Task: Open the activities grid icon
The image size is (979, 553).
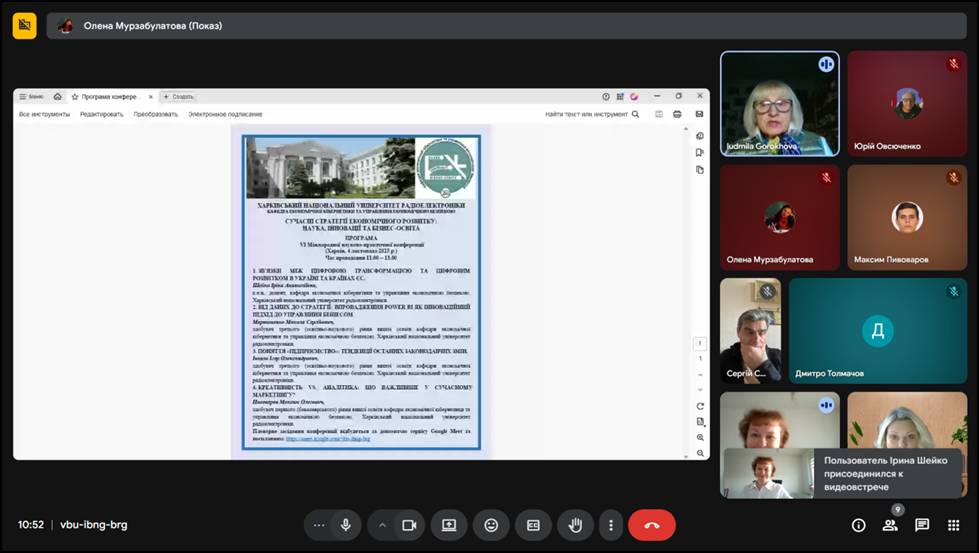Action: pos(953,525)
